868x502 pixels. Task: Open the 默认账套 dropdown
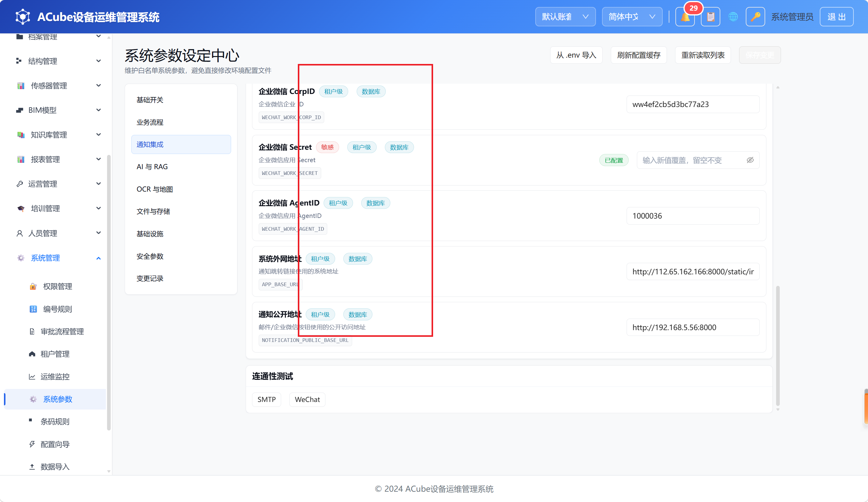click(565, 17)
